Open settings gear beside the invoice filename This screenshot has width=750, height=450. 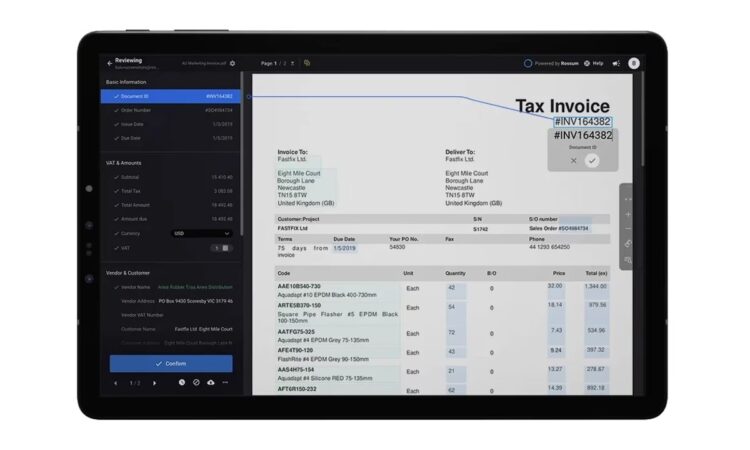tap(233, 63)
